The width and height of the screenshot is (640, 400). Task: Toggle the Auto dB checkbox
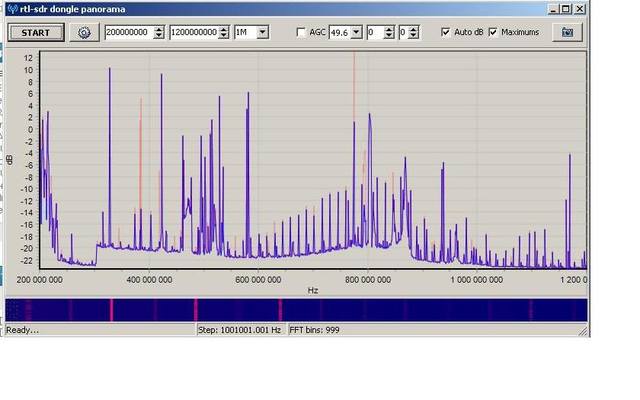445,32
